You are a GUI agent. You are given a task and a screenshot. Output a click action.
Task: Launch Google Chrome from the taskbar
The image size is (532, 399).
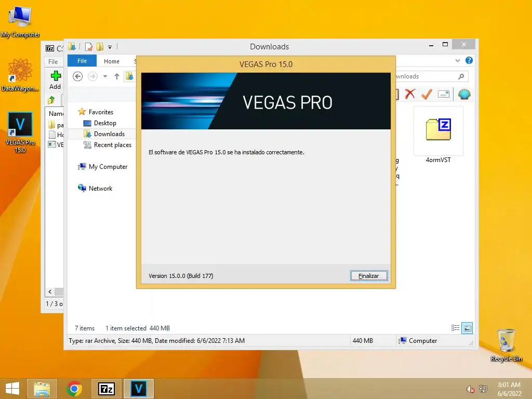(x=74, y=389)
